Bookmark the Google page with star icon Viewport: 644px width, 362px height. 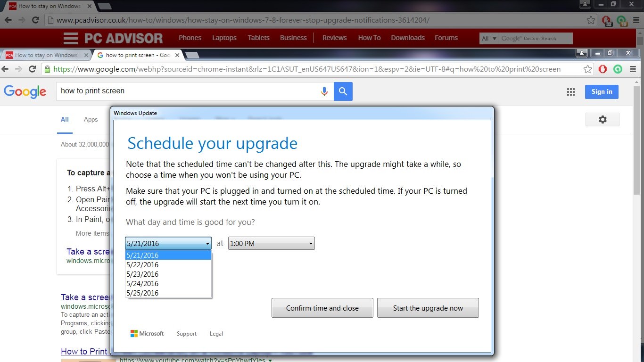tap(587, 69)
